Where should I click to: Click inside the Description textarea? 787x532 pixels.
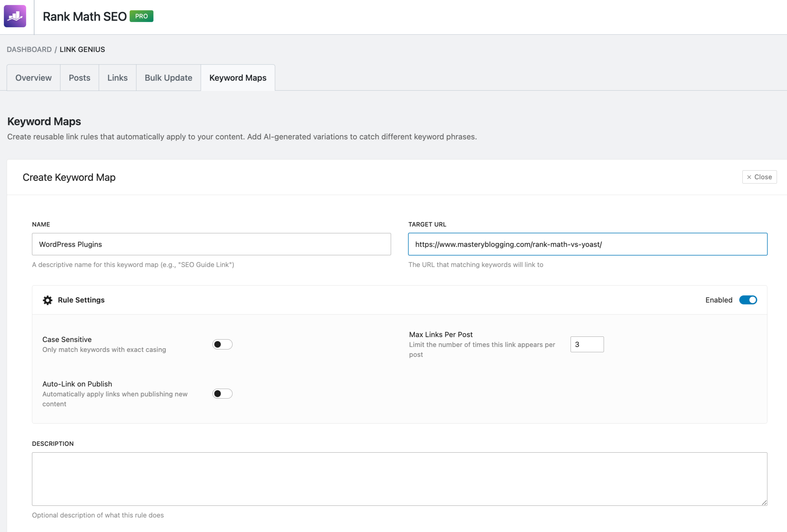(399, 479)
